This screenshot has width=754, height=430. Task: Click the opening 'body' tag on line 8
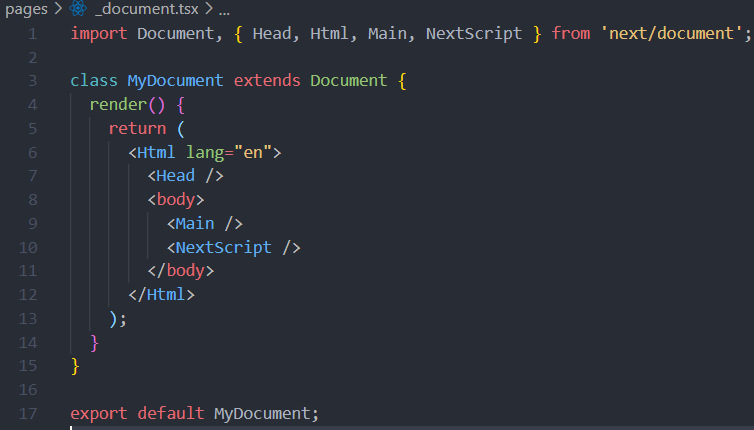coord(176,199)
